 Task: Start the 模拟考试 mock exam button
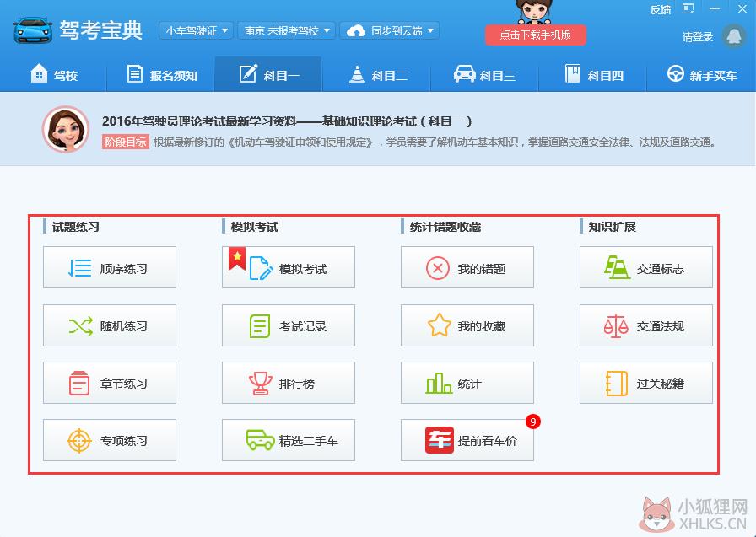pyautogui.click(x=289, y=267)
